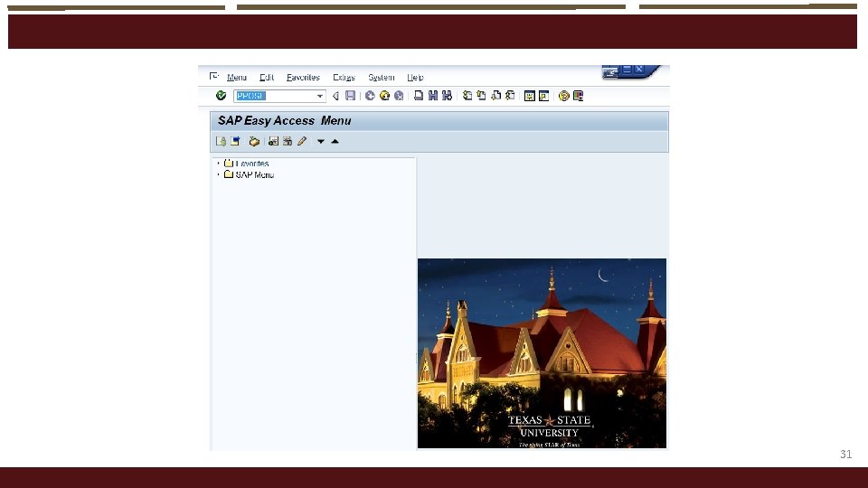The height and width of the screenshot is (488, 868).
Task: Click the Back navigation icon
Action: tap(370, 96)
